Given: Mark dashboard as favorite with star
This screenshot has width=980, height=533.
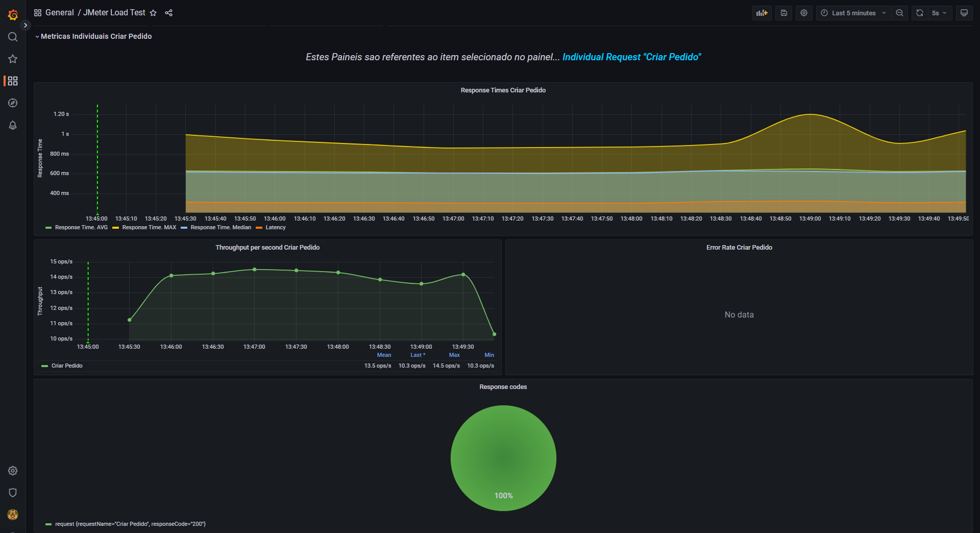Looking at the screenshot, I should coord(153,13).
